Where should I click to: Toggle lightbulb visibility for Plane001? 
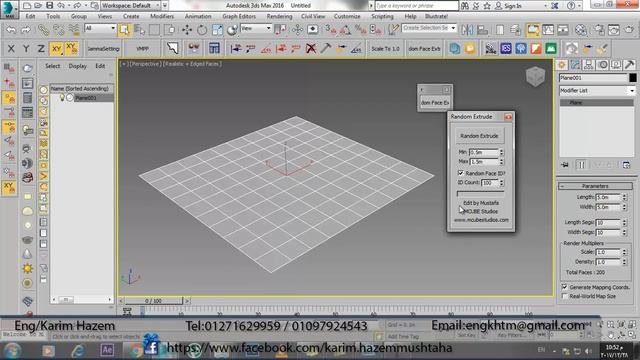point(62,98)
